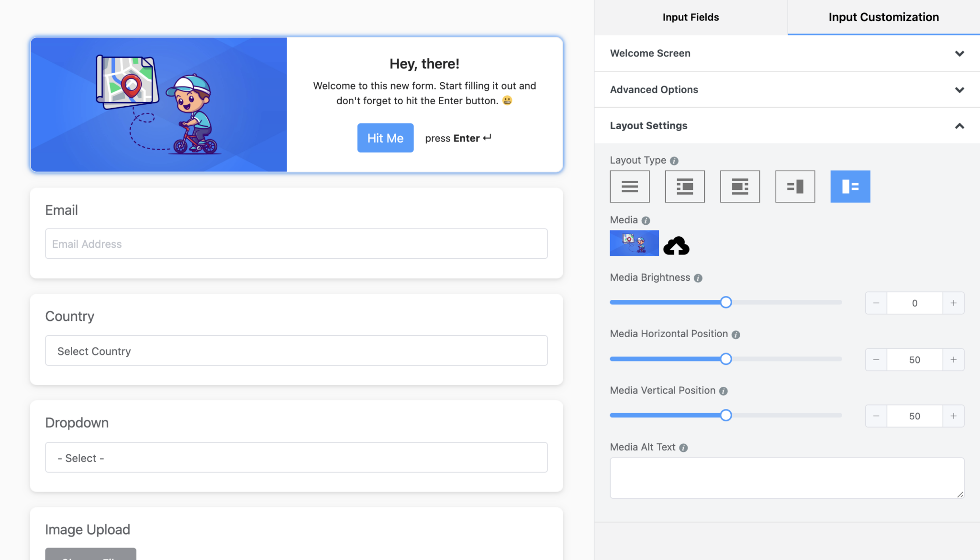Screen dimensions: 980x560
Task: Open the Layout Type info tooltip
Action: click(x=675, y=161)
